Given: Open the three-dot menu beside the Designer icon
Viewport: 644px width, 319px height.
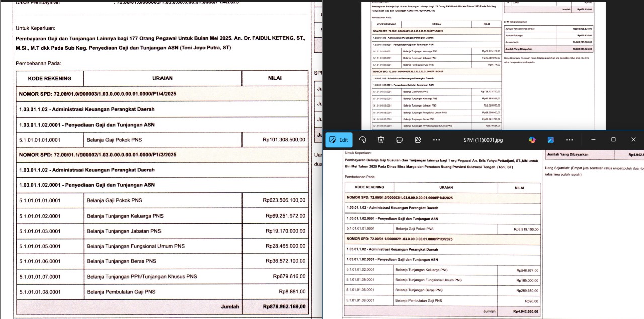Looking at the screenshot, I should (x=569, y=140).
